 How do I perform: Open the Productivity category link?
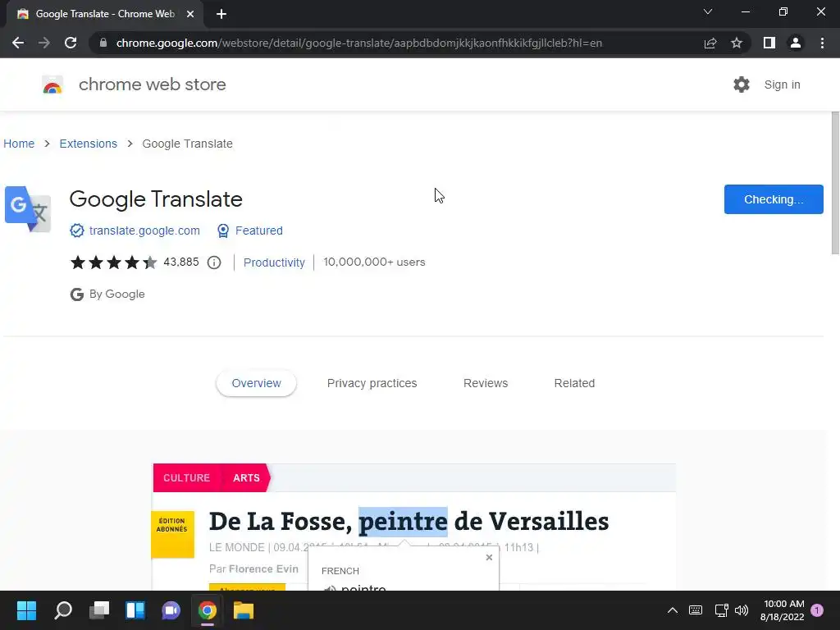coord(274,262)
